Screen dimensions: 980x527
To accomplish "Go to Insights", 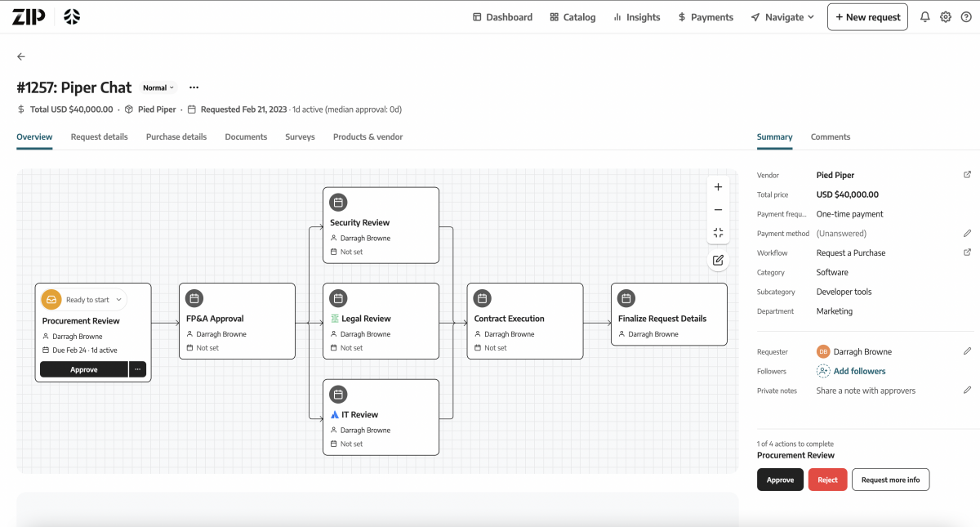I will pos(636,17).
